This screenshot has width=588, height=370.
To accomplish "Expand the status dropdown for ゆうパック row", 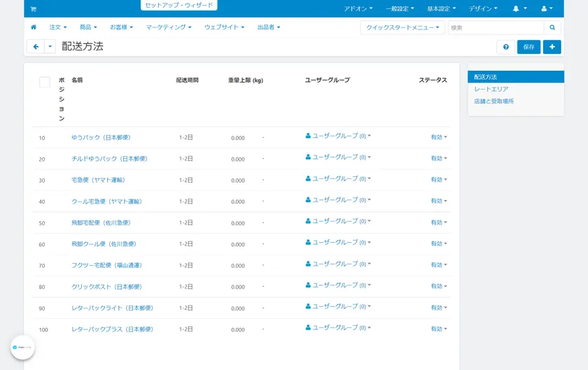I will click(439, 137).
